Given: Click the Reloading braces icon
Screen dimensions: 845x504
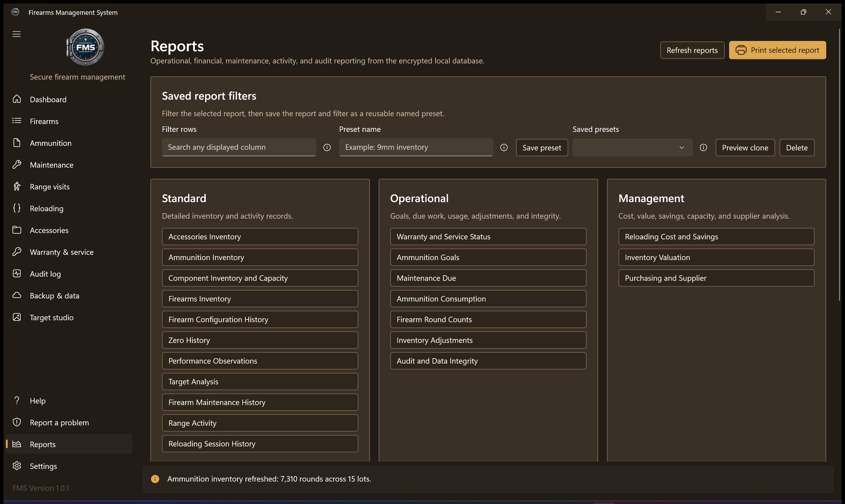Looking at the screenshot, I should coord(17,208).
